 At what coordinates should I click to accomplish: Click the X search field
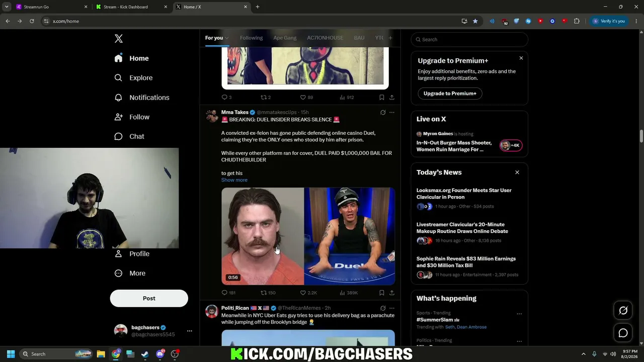pos(469,39)
